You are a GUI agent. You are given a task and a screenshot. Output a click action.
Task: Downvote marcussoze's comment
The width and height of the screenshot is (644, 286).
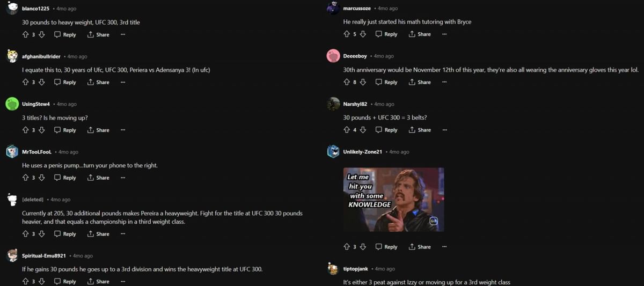pyautogui.click(x=363, y=34)
